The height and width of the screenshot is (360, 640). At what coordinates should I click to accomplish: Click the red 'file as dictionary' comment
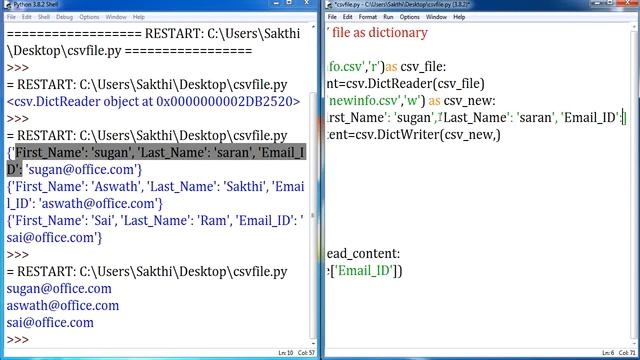tap(380, 33)
